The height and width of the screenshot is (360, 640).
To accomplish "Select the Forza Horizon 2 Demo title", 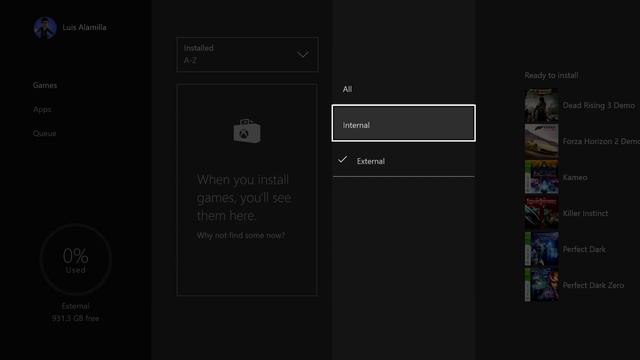I will pos(601,141).
